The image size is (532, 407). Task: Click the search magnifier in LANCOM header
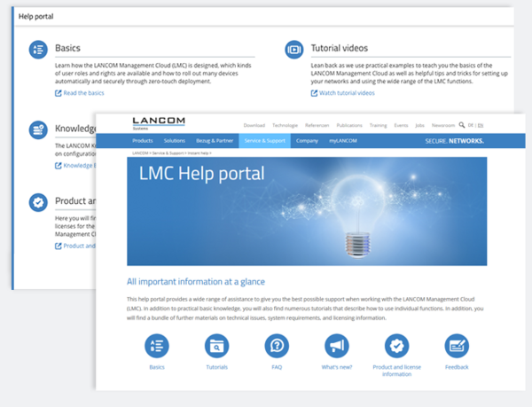coord(462,125)
